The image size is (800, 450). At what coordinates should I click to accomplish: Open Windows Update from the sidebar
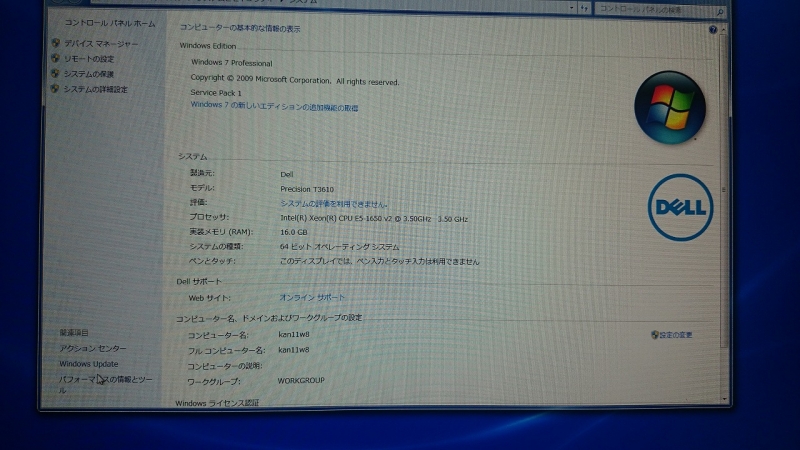coord(88,364)
